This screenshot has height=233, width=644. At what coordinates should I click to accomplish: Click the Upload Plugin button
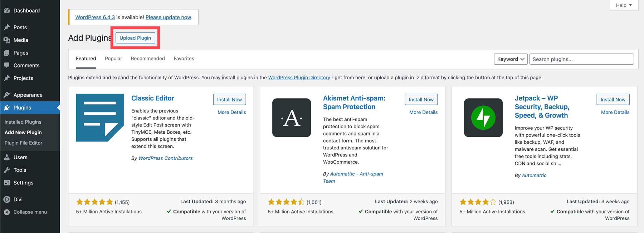135,38
